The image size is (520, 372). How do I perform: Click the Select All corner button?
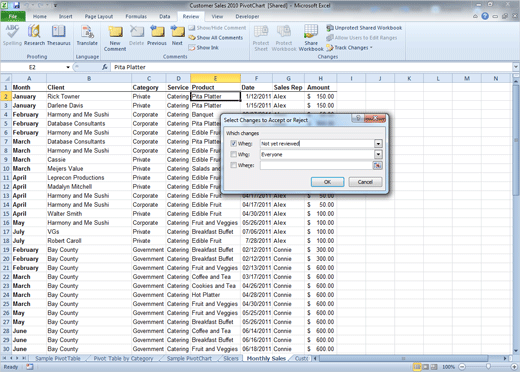coord(6,78)
